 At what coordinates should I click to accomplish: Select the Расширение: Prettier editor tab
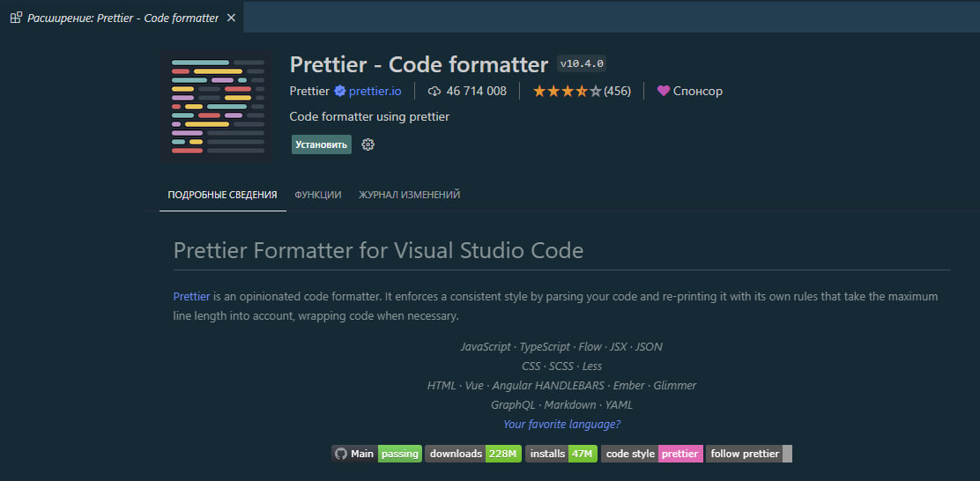tap(122, 18)
